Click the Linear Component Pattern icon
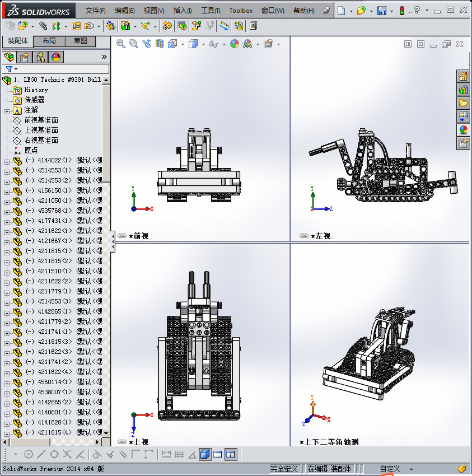Image resolution: width=472 pixels, height=476 pixels. [56, 26]
